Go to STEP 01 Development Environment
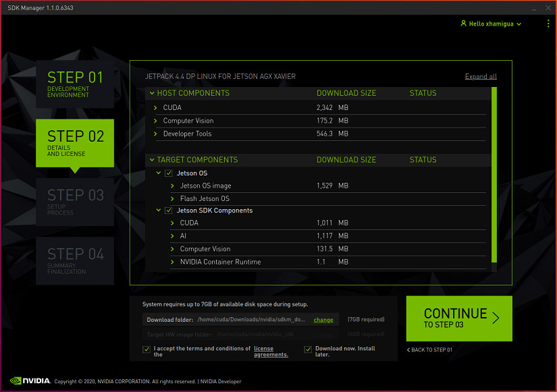557x392 pixels. (x=75, y=84)
